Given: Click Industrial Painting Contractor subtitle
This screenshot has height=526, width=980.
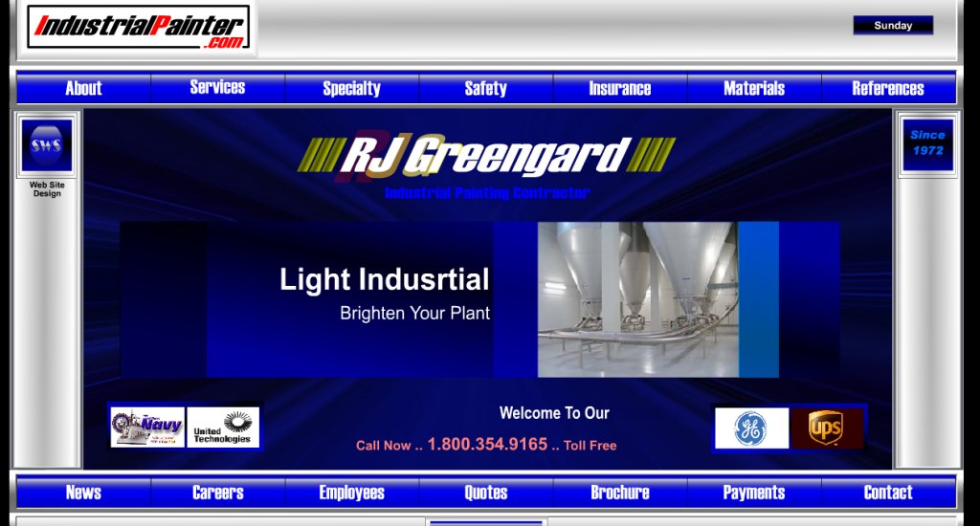Looking at the screenshot, I should pyautogui.click(x=487, y=192).
